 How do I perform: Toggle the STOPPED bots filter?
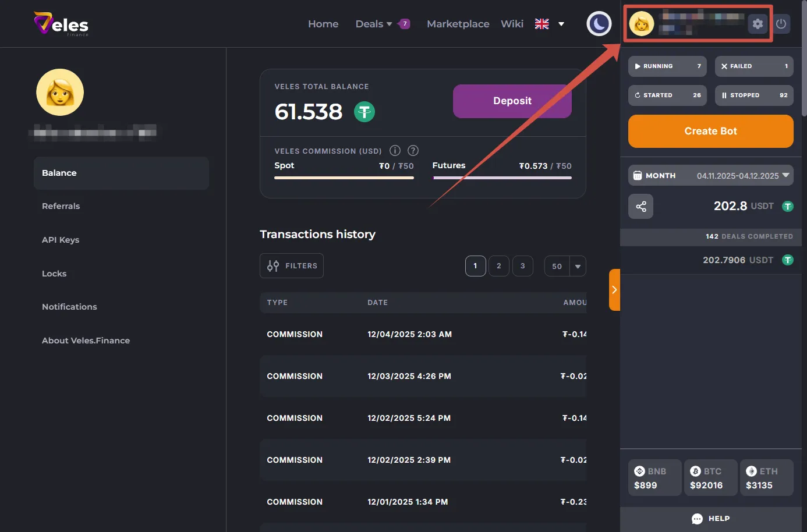coord(753,95)
